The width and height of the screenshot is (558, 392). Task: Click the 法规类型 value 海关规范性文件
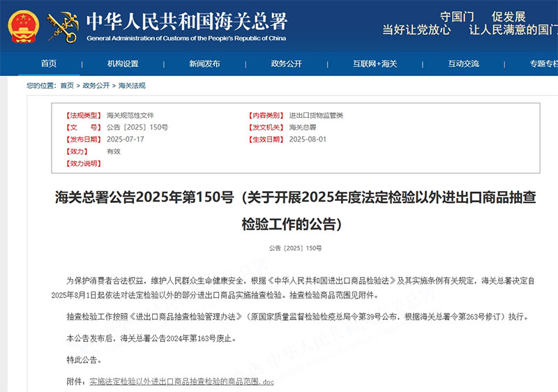coord(130,115)
